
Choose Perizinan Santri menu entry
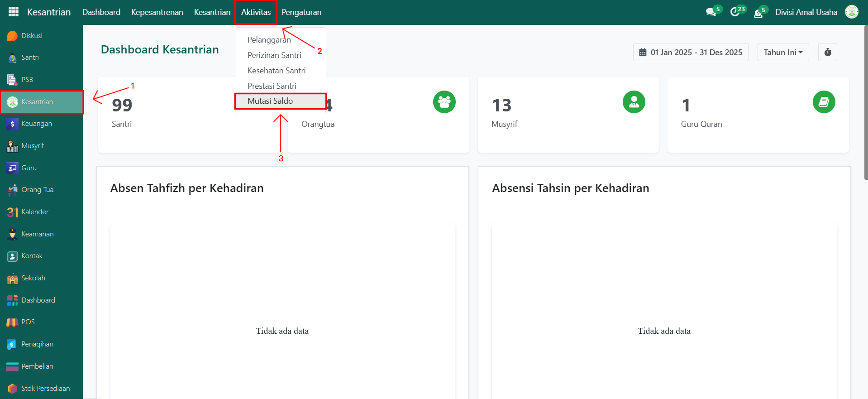(274, 55)
